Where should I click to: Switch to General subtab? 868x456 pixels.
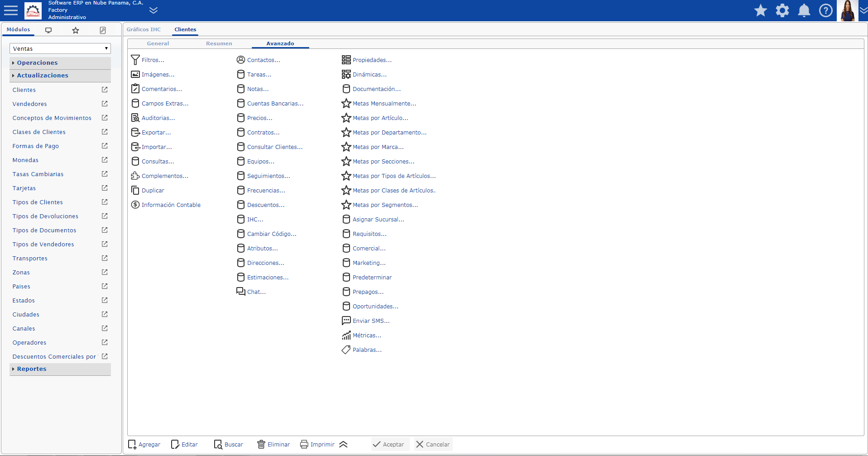[x=158, y=43]
